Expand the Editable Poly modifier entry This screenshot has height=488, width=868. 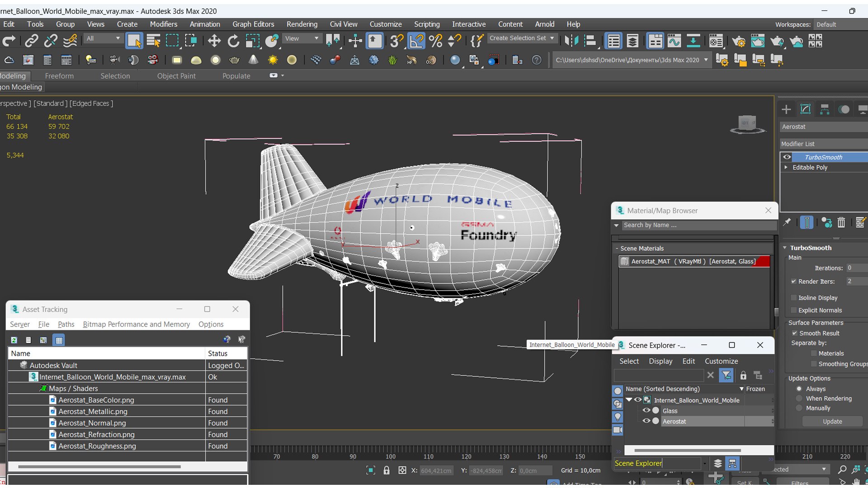[786, 167]
